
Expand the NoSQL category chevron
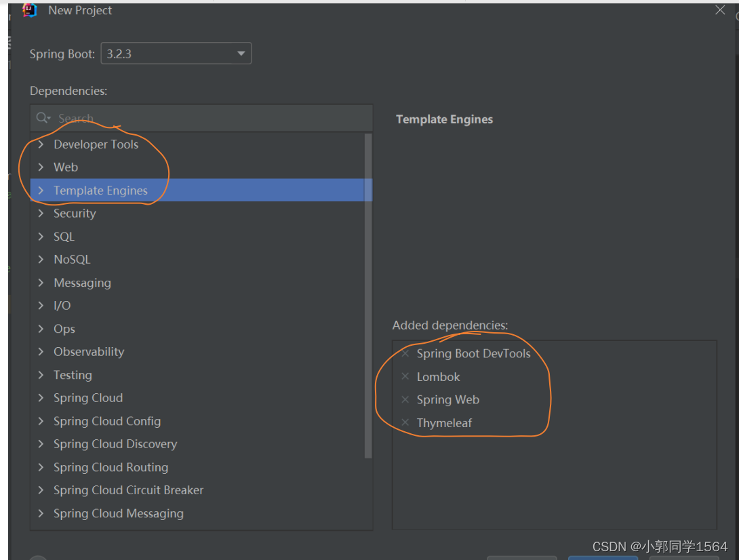pyautogui.click(x=41, y=259)
